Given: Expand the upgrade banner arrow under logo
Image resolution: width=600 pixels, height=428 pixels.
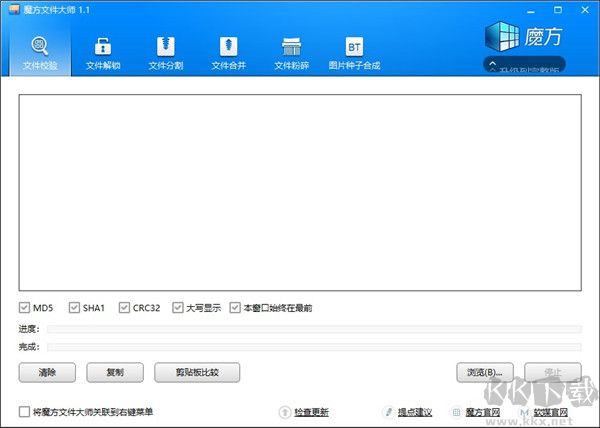Looking at the screenshot, I should tap(493, 65).
